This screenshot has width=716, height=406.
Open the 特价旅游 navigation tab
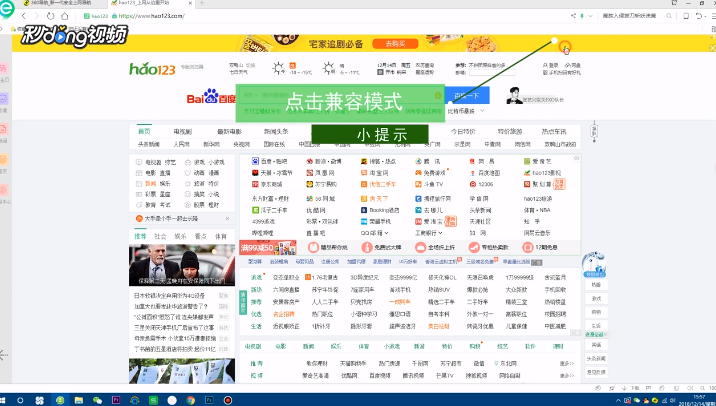pyautogui.click(x=510, y=132)
